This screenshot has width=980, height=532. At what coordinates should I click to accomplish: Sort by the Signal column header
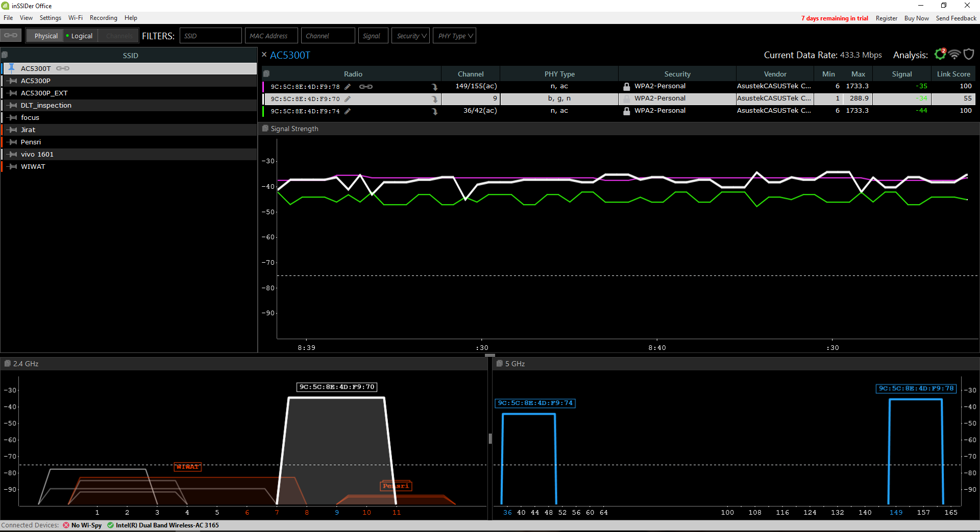click(902, 74)
